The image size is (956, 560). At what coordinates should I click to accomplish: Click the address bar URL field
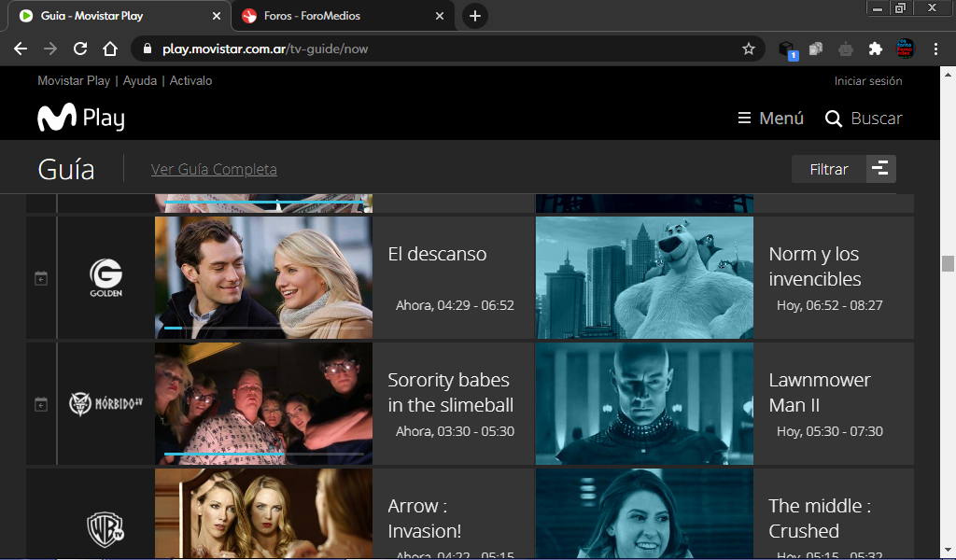[x=448, y=49]
